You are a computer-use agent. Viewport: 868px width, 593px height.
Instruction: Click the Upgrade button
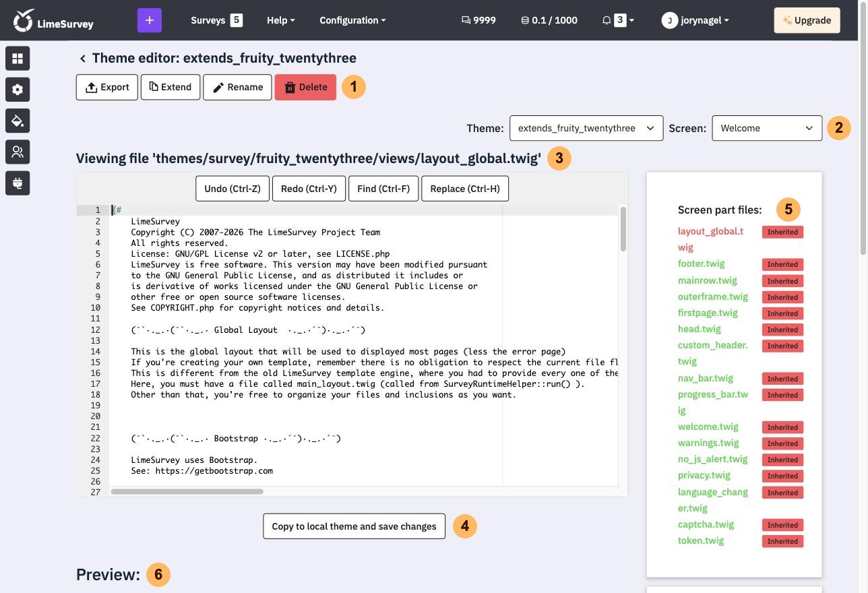click(807, 20)
